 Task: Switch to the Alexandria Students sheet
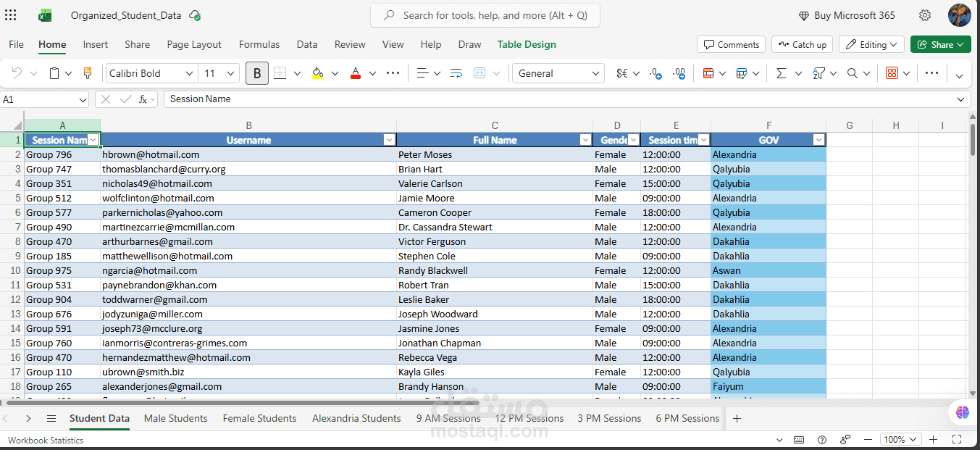[356, 418]
